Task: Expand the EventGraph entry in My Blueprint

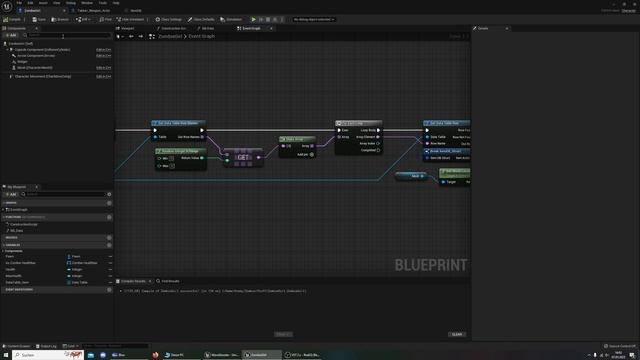Action: pos(3,210)
